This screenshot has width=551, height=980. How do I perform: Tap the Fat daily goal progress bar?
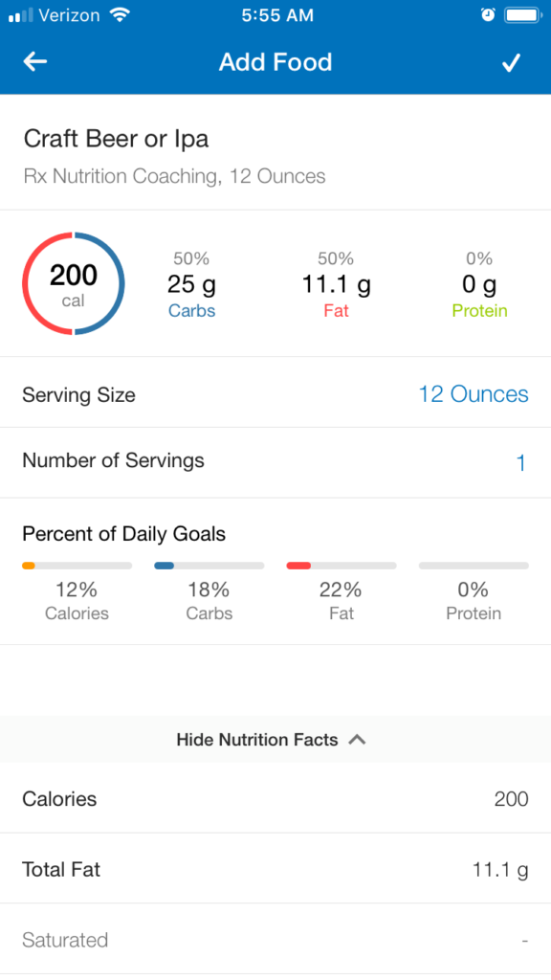pos(342,566)
